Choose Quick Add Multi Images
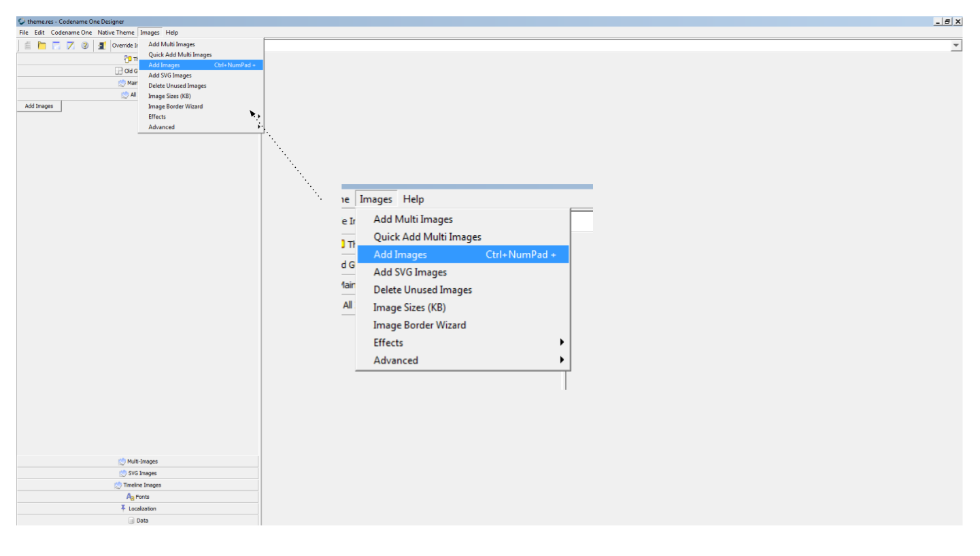The image size is (980, 556). (201, 54)
